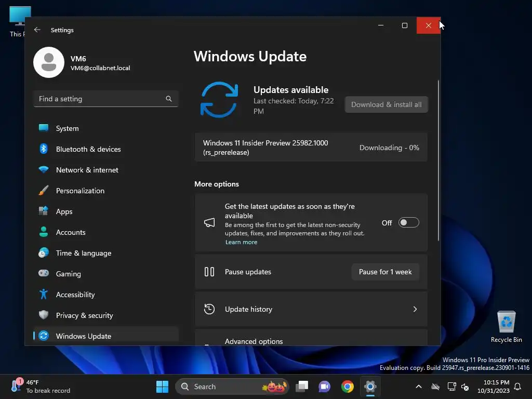
Task: Select the This PC desktop icon
Action: [17, 21]
